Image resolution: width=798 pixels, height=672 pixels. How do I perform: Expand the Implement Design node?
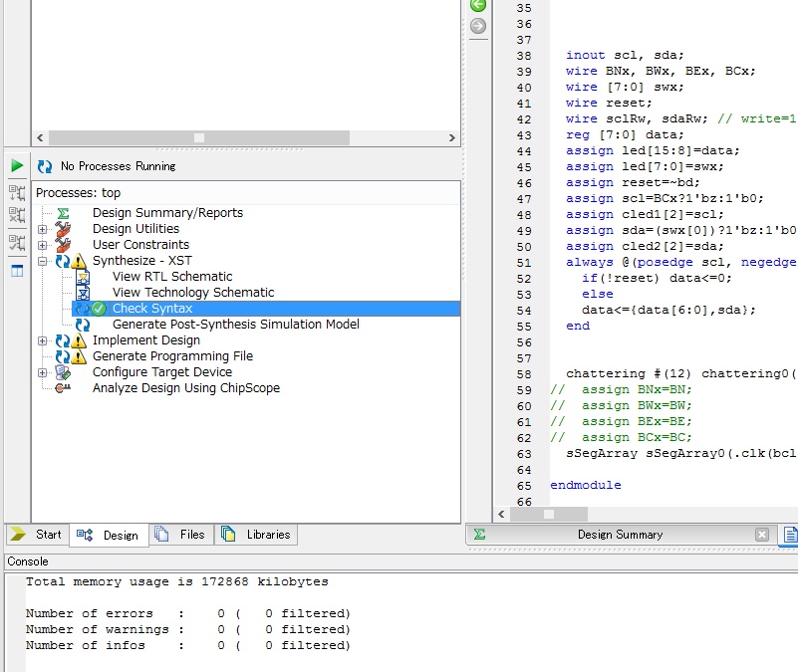[x=43, y=340]
